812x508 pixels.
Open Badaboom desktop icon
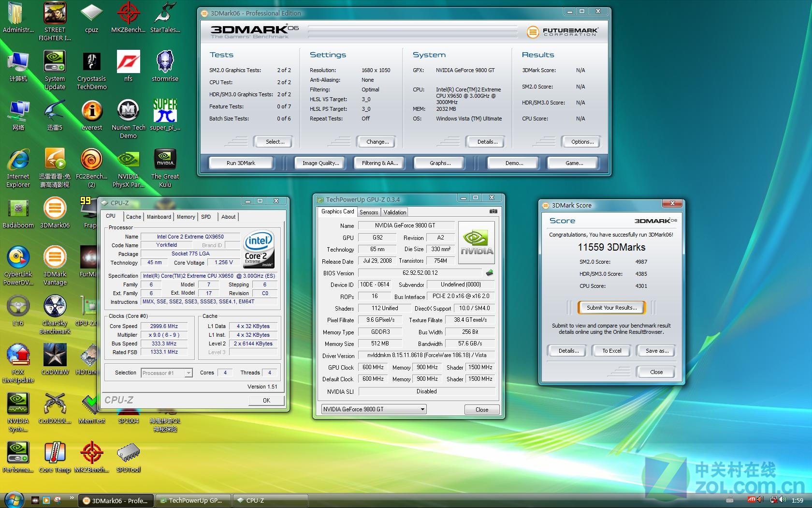pos(18,213)
